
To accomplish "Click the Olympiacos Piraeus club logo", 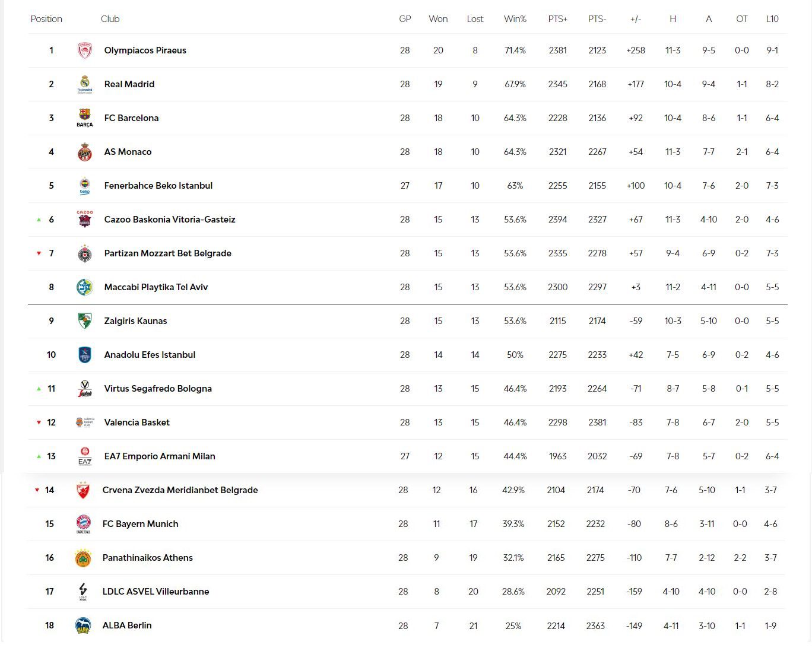I will [x=85, y=50].
